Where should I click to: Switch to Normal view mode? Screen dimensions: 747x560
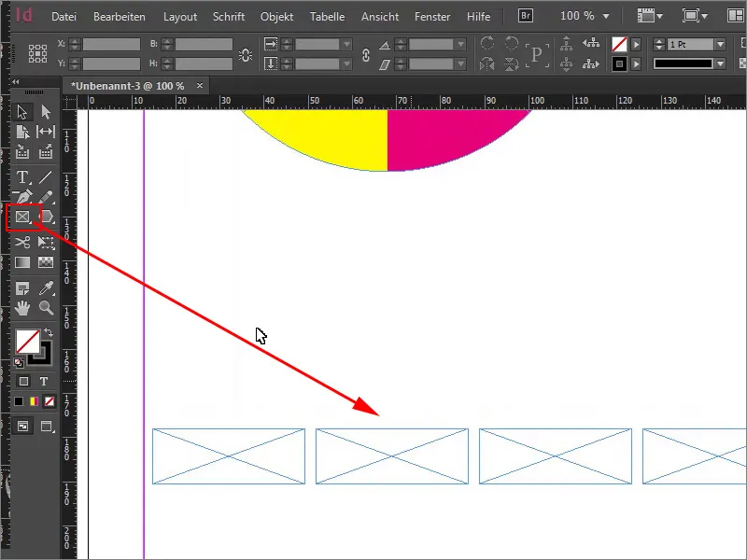pyautogui.click(x=22, y=427)
